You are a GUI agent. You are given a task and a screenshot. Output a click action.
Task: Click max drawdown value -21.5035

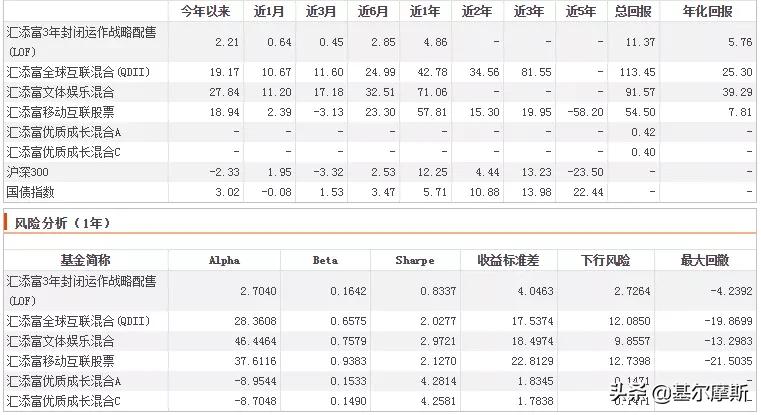click(728, 361)
